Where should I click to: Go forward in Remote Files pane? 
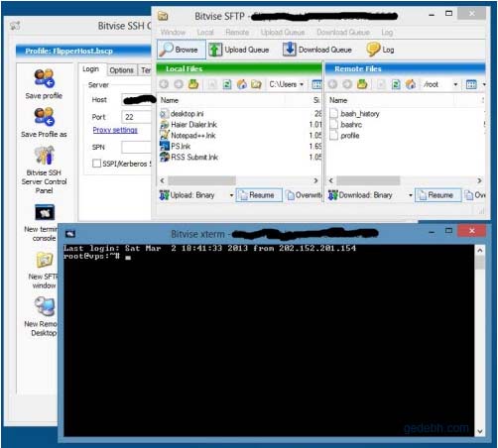347,84
